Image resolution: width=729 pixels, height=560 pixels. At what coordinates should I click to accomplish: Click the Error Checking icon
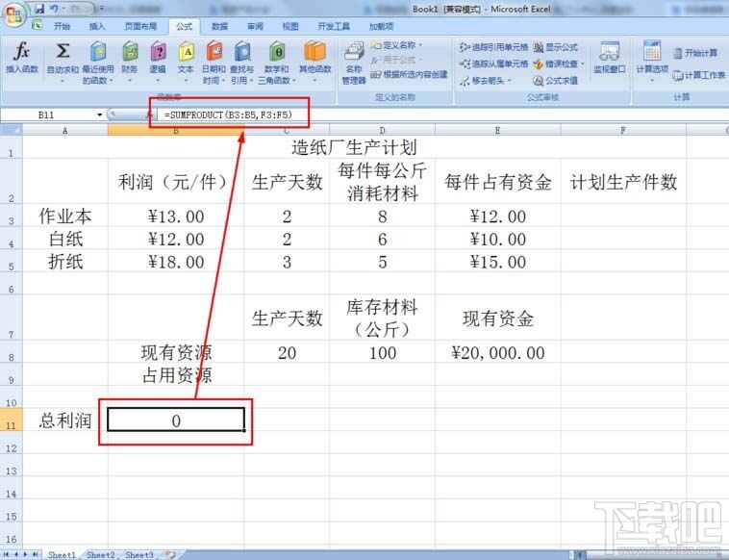(538, 64)
